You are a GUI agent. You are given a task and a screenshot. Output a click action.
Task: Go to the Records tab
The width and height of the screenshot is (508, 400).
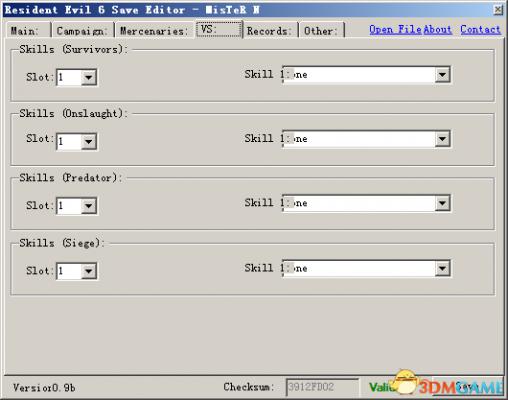tap(270, 31)
